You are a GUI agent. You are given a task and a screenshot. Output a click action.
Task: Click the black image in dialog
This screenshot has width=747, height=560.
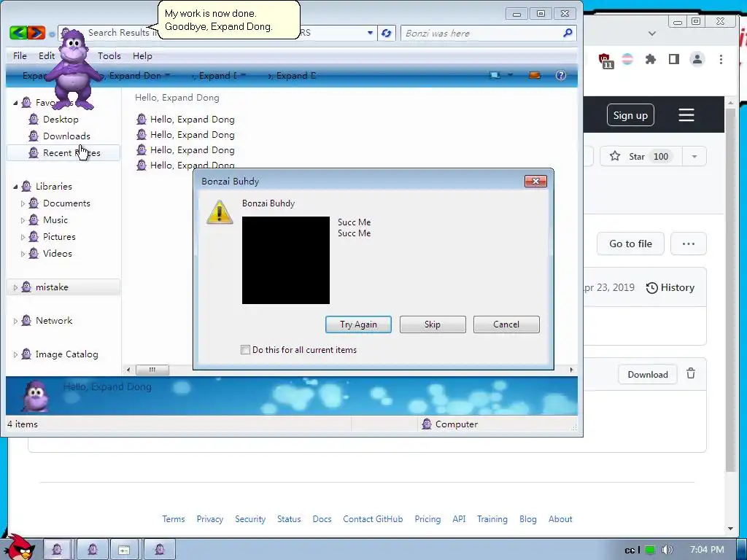pyautogui.click(x=286, y=260)
